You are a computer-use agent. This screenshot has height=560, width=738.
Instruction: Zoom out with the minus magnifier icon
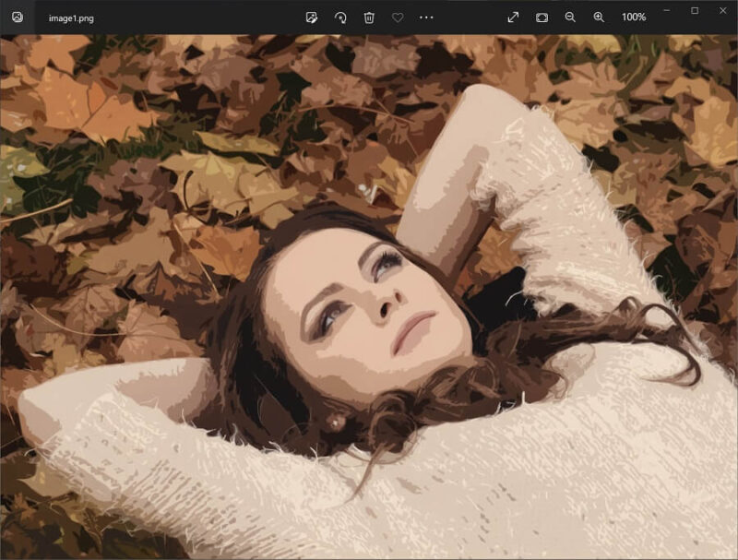coord(570,18)
